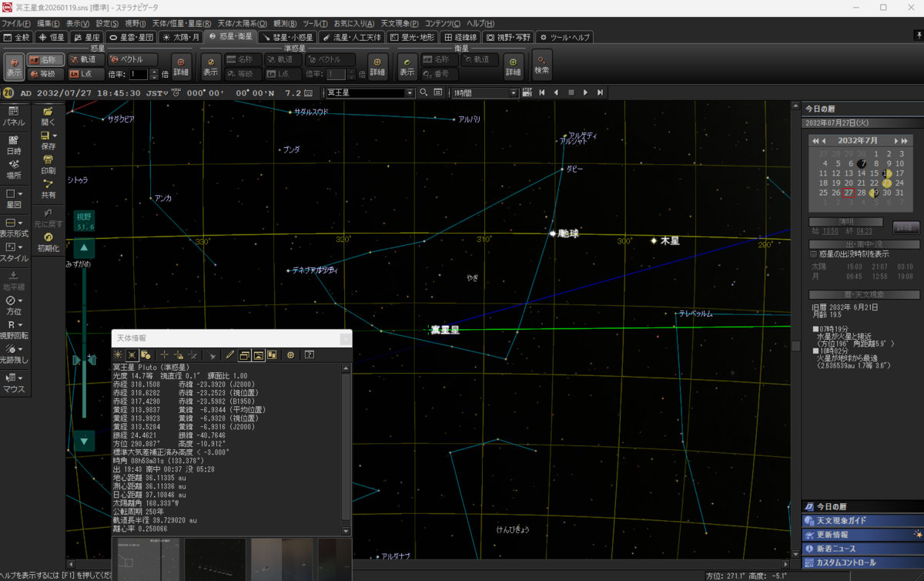Click the telescope icon in 天体情報 toolbar
The width and height of the screenshot is (924, 581).
tap(210, 354)
